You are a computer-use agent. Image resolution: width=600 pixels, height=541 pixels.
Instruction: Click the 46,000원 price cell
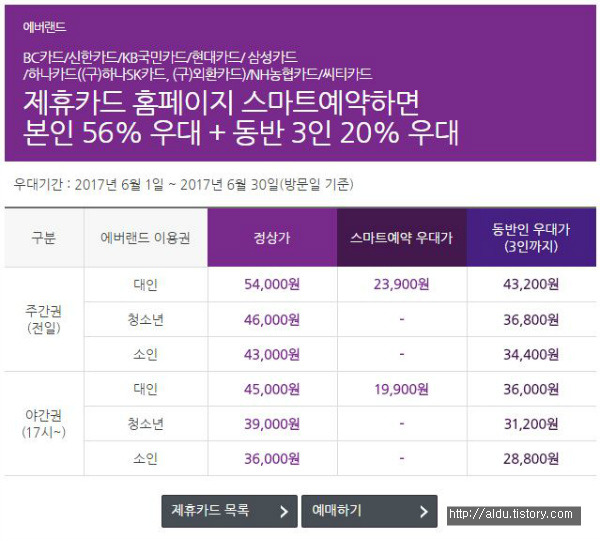tap(272, 319)
